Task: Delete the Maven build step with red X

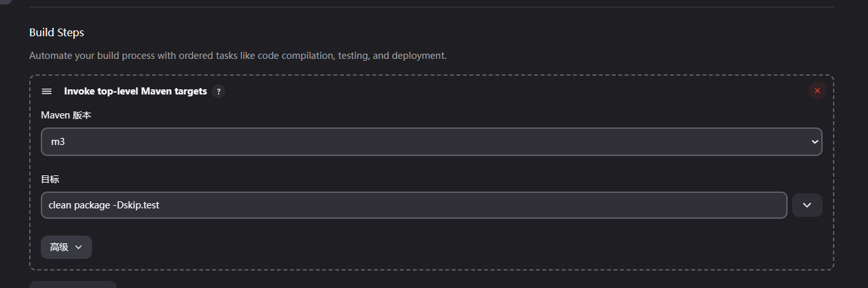Action: click(817, 91)
